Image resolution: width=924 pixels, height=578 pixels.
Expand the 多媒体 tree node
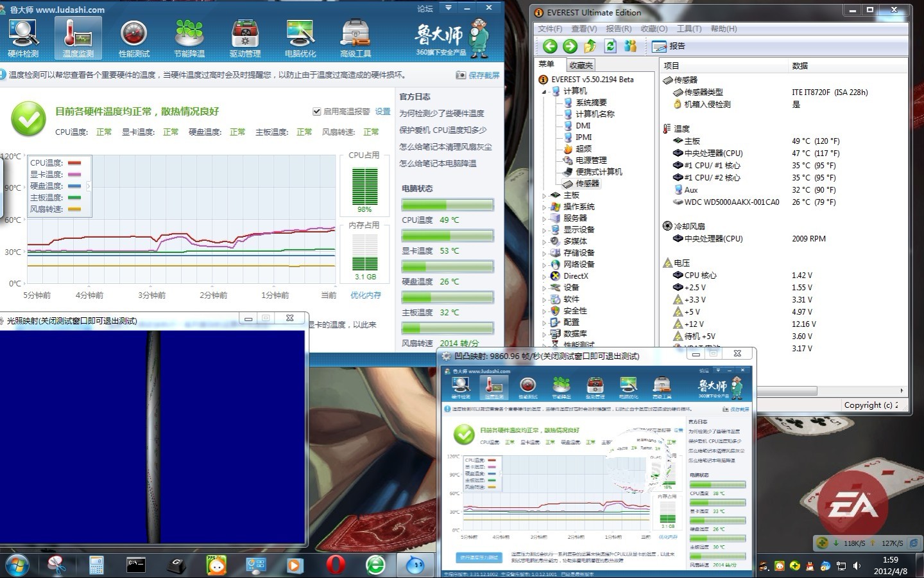point(544,241)
